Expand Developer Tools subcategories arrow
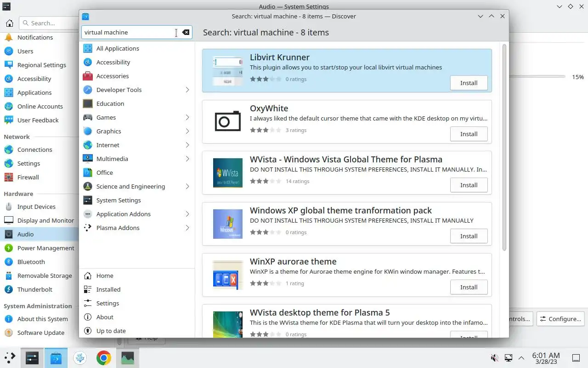588x368 pixels. pos(187,90)
